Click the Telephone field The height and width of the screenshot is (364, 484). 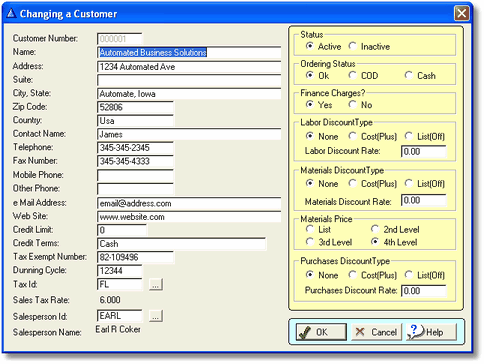(x=135, y=148)
